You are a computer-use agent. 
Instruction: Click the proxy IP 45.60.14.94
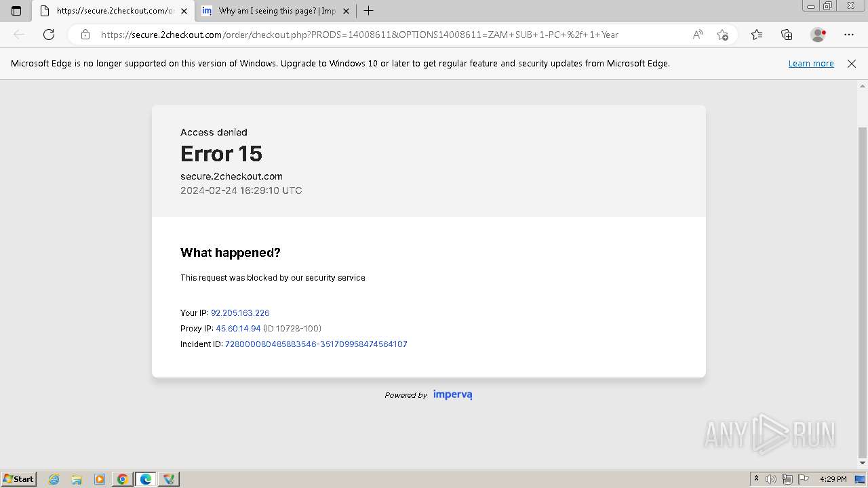[x=238, y=329]
